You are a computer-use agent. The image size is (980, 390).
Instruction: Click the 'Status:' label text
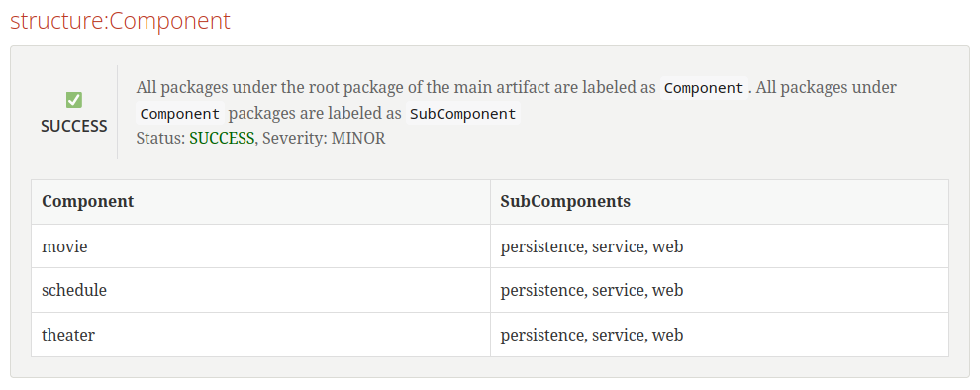pyautogui.click(x=160, y=139)
